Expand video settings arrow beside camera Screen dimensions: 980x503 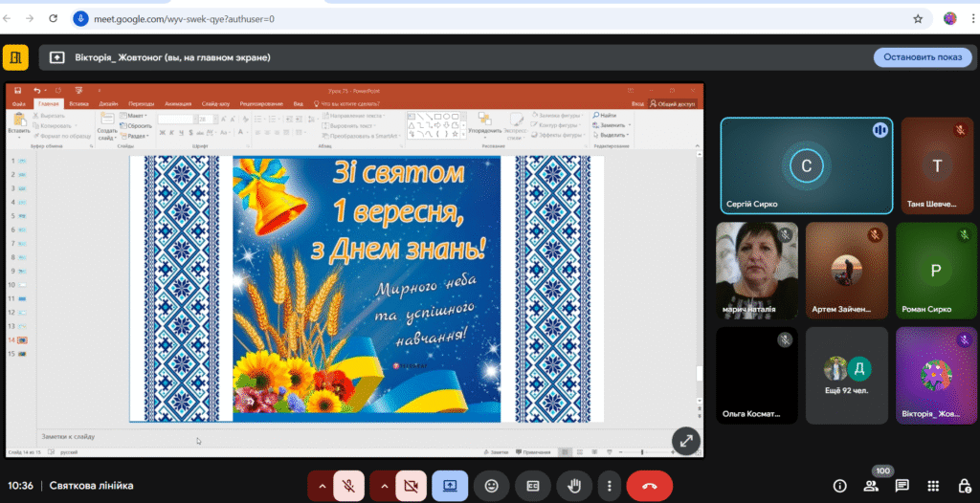coord(383,486)
